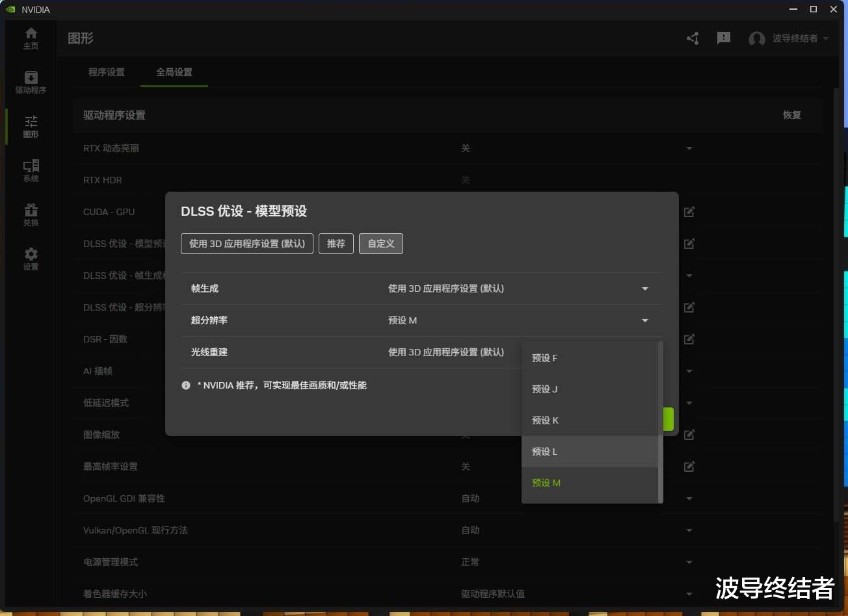
Task: Click the DLSS 优设 - 模型预设 dialog title
Action: tap(244, 211)
